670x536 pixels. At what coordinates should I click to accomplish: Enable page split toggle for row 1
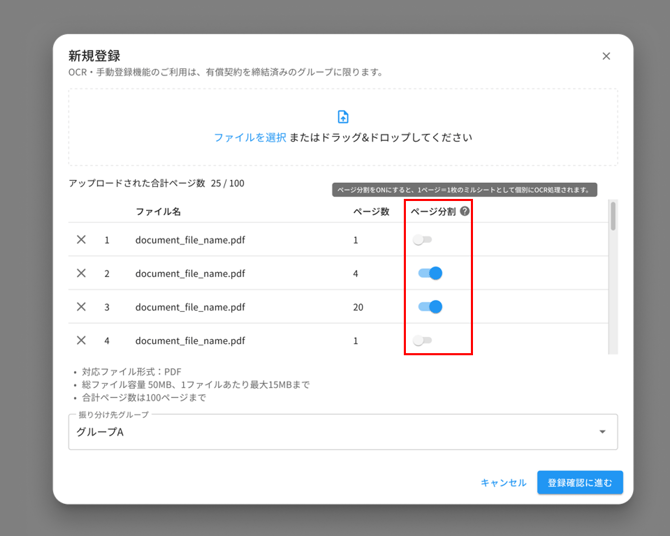pos(422,240)
